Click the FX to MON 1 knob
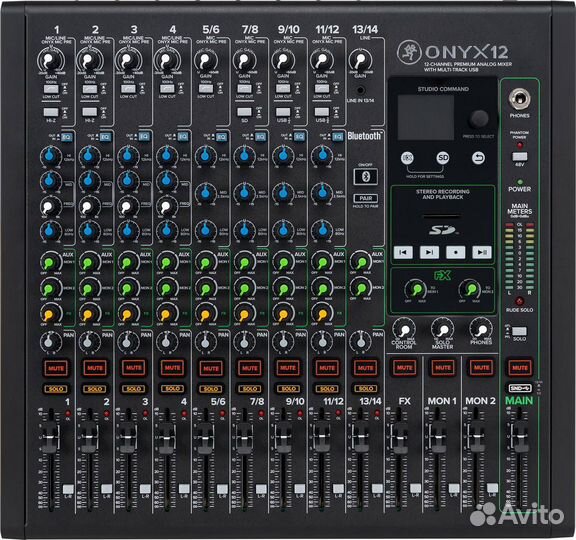 pos(416,290)
